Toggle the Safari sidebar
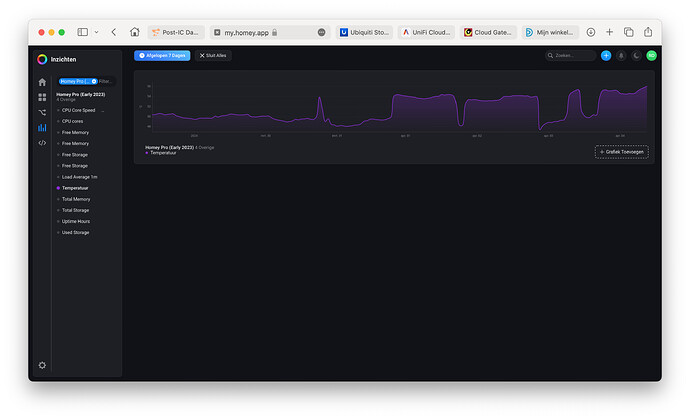 tap(83, 32)
